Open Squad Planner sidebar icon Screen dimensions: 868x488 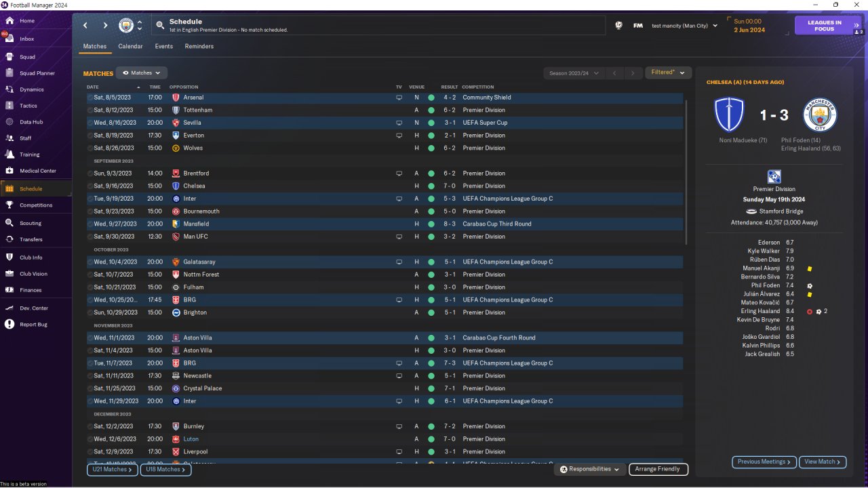click(x=9, y=73)
